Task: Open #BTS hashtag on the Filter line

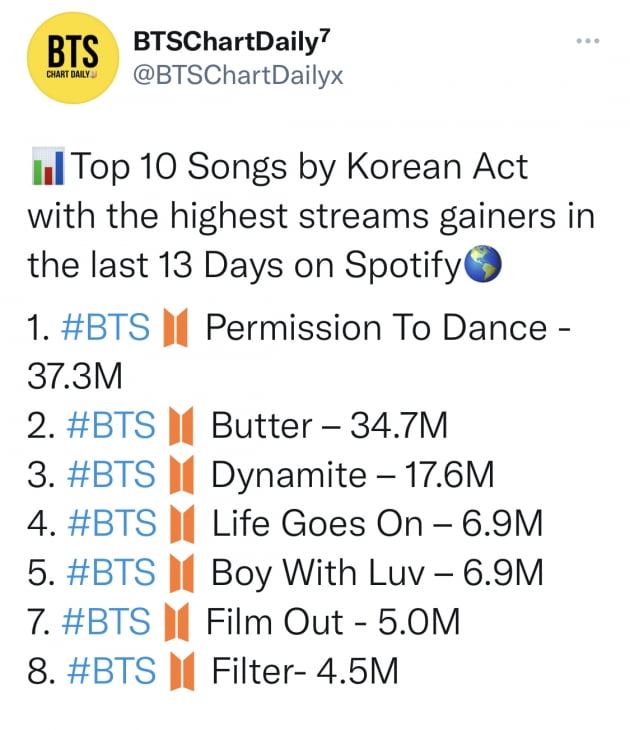Action: (111, 670)
